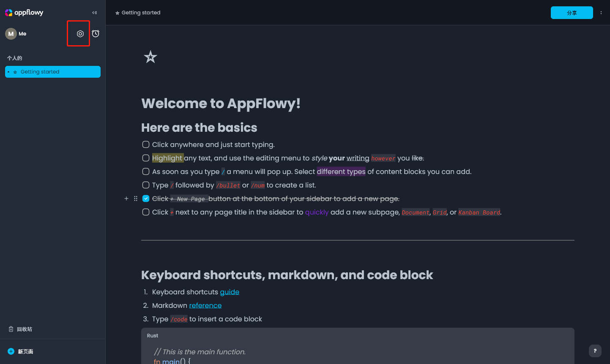The width and height of the screenshot is (610, 364).
Task: Click the bold 'your' word
Action: coord(337,158)
